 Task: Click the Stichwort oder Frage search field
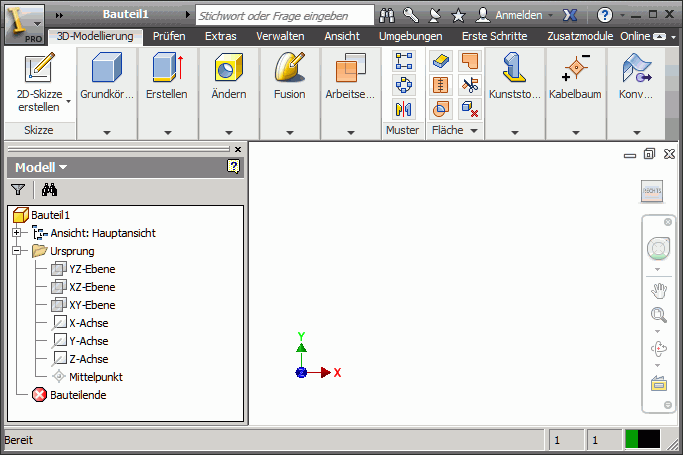click(x=284, y=16)
